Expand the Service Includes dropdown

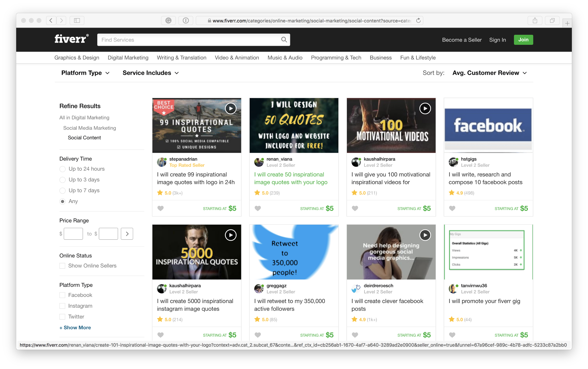pyautogui.click(x=150, y=73)
